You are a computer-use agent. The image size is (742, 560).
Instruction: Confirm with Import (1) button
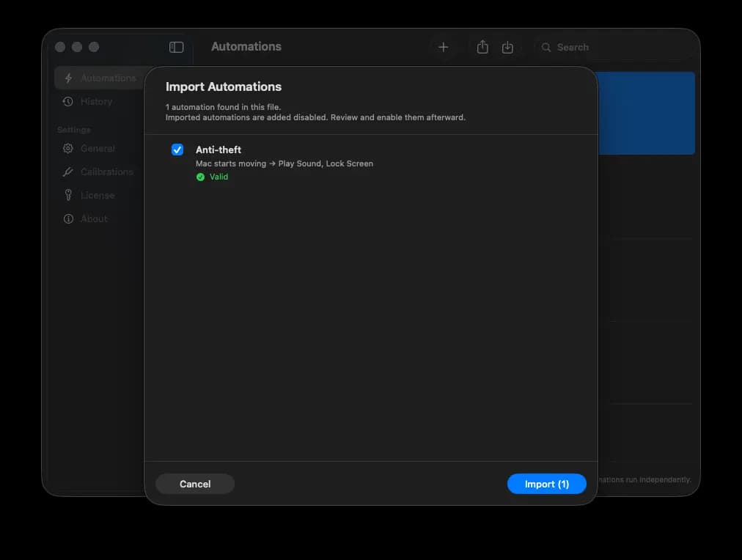pos(546,484)
